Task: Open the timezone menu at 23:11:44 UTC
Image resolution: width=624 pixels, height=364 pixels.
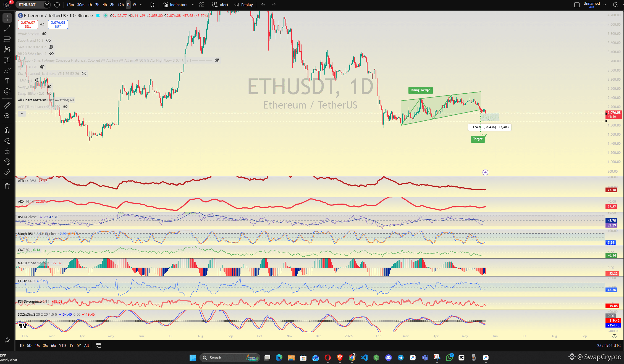Action: (x=609, y=345)
